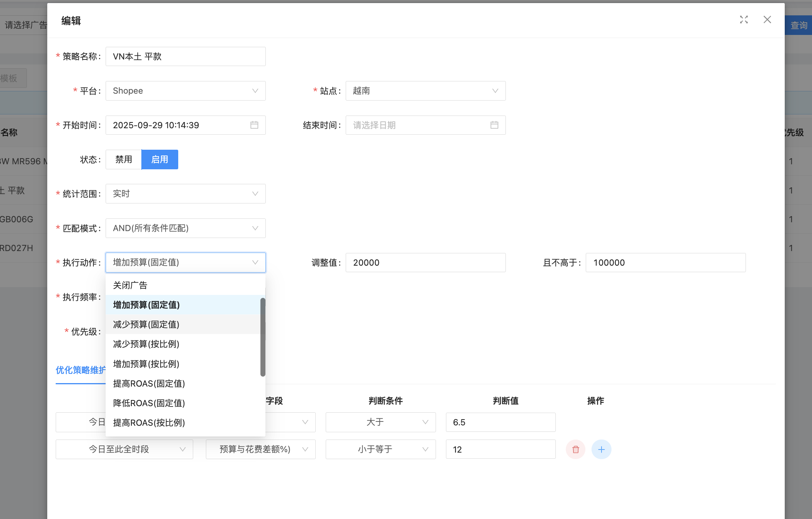Delete condition row with red trash icon
The width and height of the screenshot is (812, 519).
coord(575,449)
